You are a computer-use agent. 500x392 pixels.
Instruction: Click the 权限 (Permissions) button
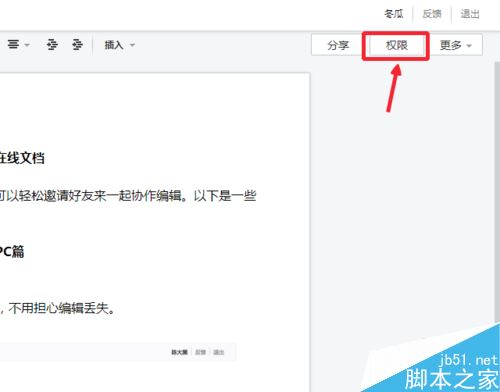pyautogui.click(x=397, y=45)
